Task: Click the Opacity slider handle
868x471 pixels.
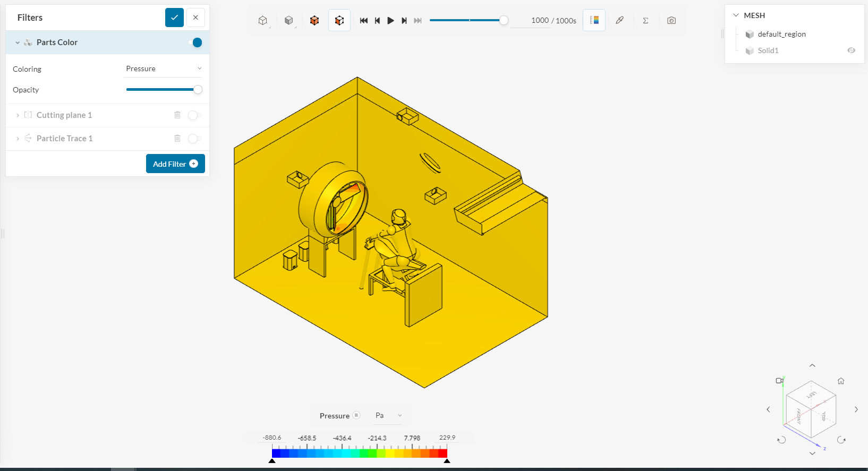Action: click(198, 90)
